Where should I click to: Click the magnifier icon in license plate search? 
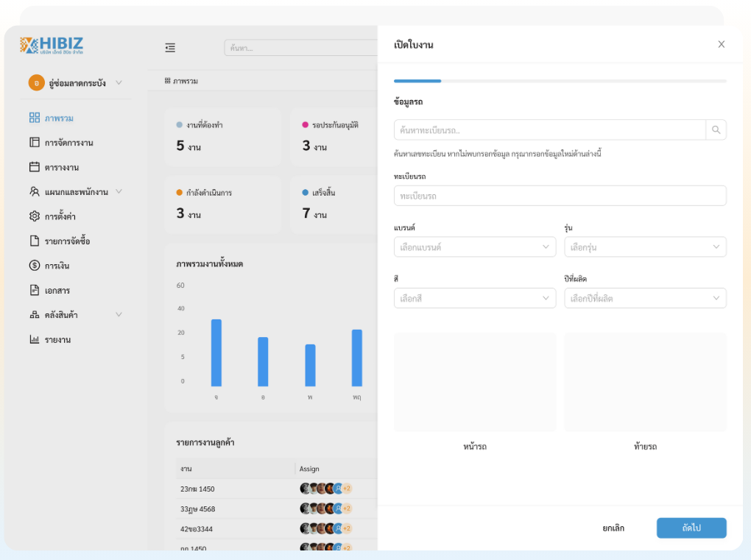pos(716,130)
